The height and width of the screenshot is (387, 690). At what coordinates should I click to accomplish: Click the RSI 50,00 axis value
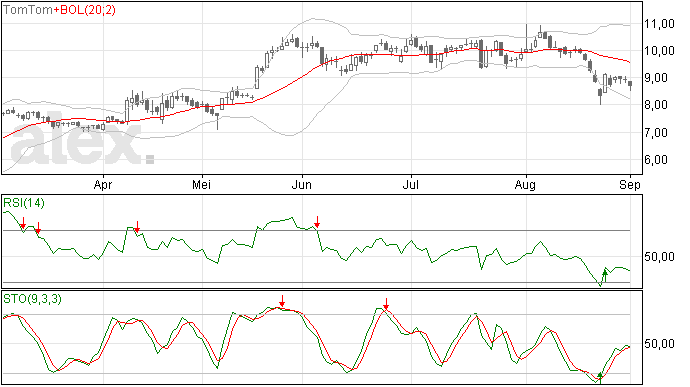point(659,257)
